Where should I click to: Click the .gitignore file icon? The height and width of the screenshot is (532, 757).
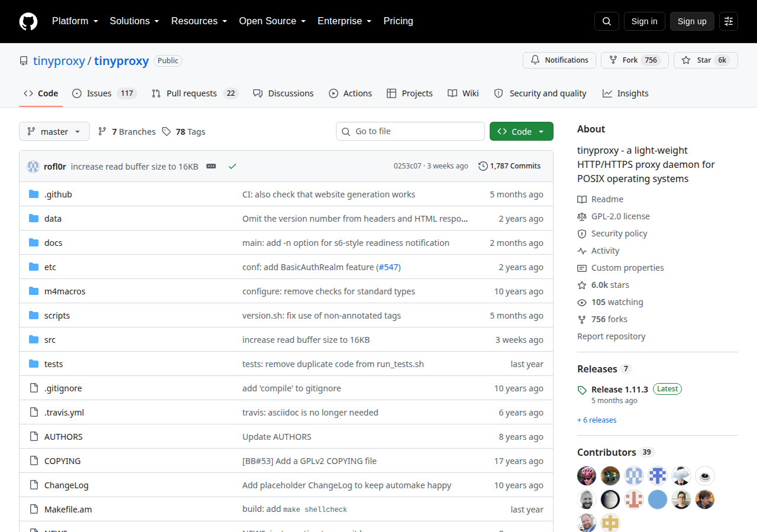(34, 388)
